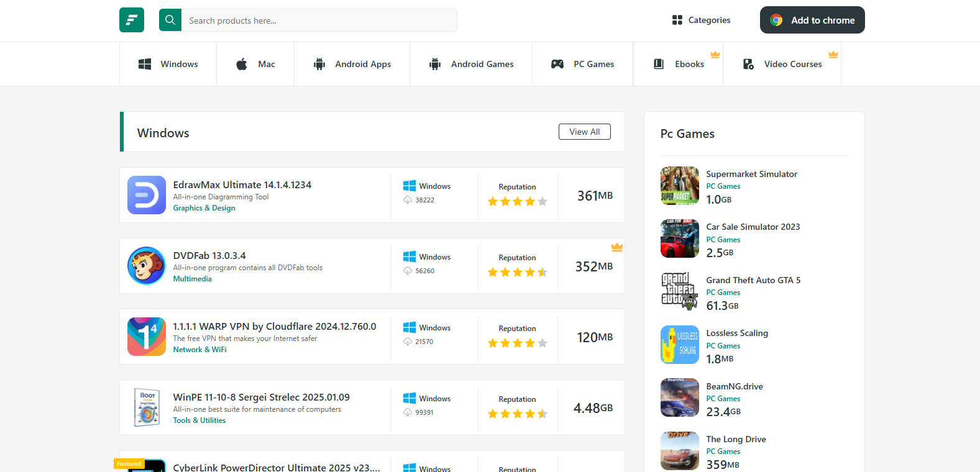Open the CyberLink PowerDirector Ultimate 2025 title
The height and width of the screenshot is (472, 980).
pyautogui.click(x=277, y=467)
